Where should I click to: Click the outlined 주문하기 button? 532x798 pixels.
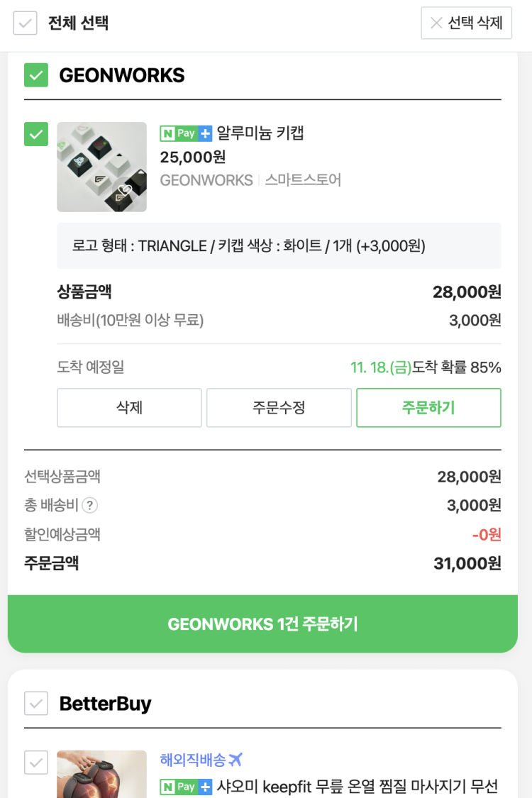(x=428, y=408)
